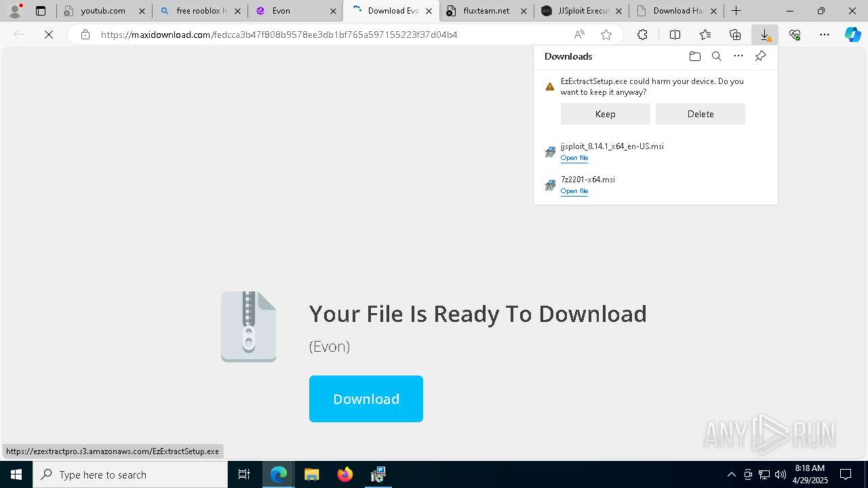Open the volume tray icon

tap(780, 474)
